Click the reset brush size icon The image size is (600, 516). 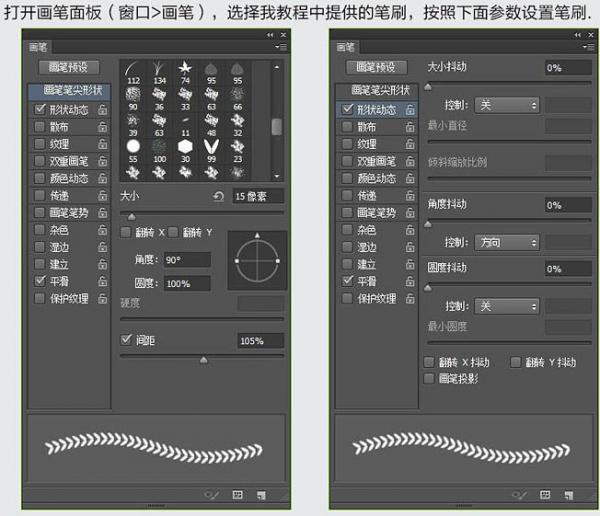pos(218,196)
